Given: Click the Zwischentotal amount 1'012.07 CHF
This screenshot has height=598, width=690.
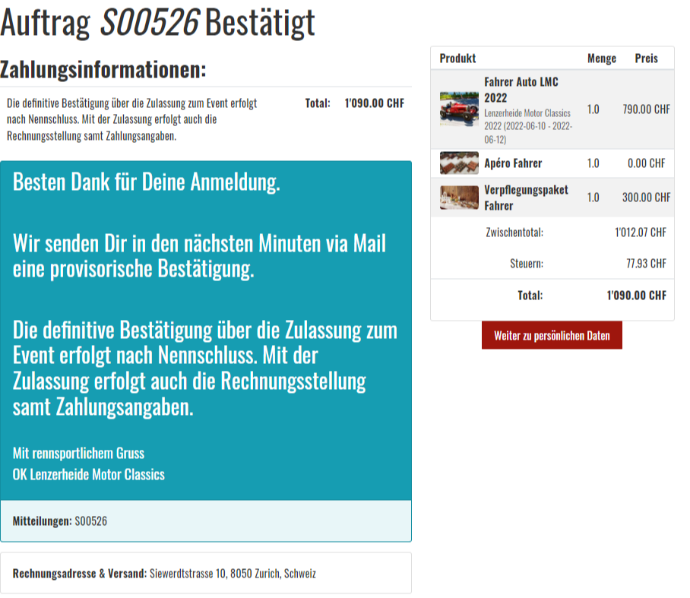Looking at the screenshot, I should point(640,232).
